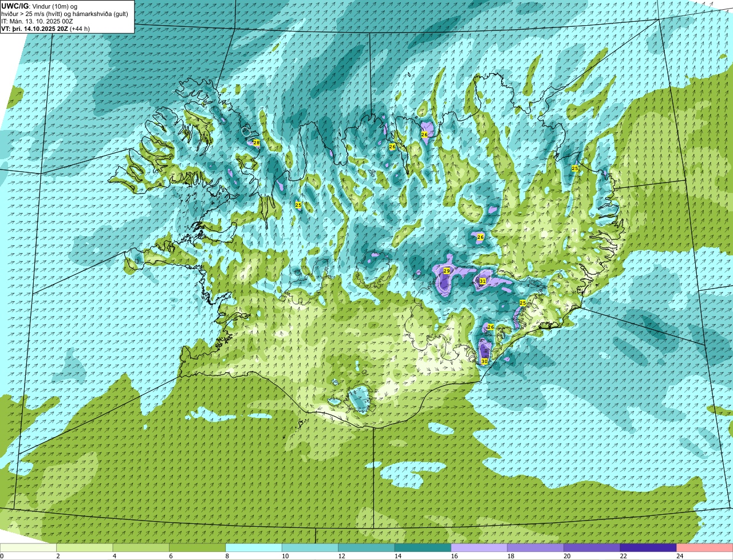Image resolution: width=733 pixels, height=560 pixels.
Task: Click the legend scale tick label "12"
Action: click(x=341, y=555)
